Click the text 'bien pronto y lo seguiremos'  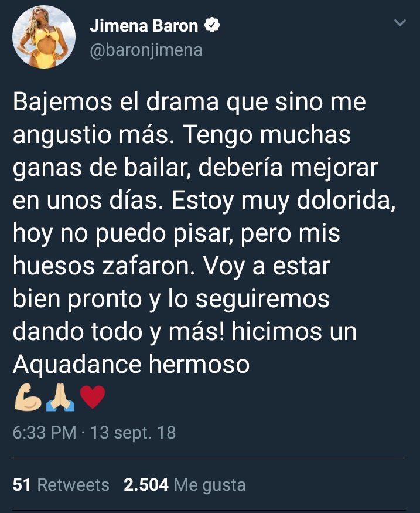(x=171, y=298)
